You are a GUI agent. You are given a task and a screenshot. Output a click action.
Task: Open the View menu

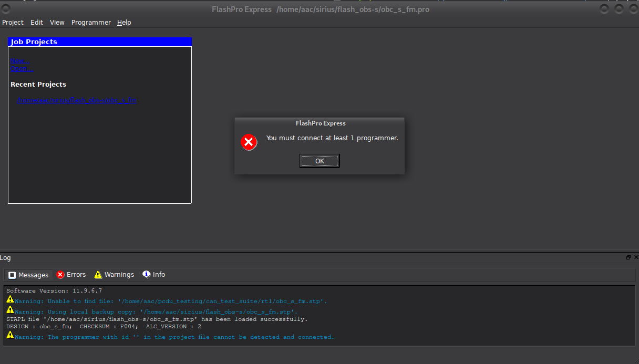click(x=57, y=23)
